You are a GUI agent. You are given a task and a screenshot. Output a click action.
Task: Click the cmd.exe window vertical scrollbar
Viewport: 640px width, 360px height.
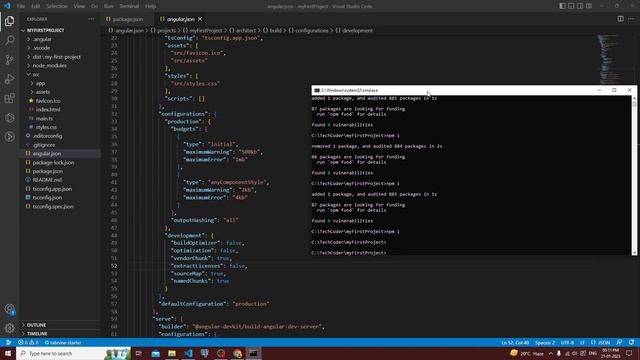(634, 176)
